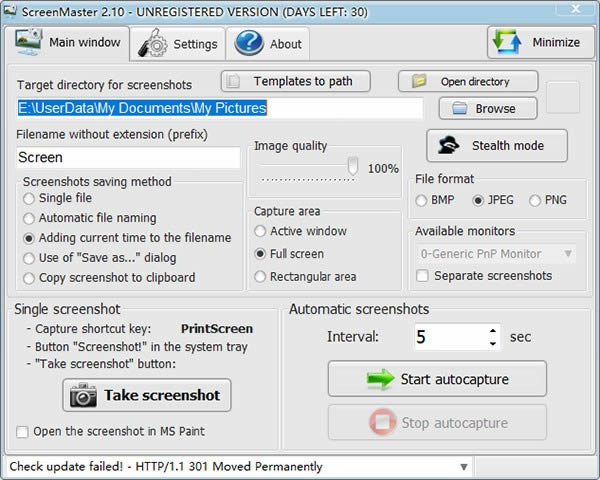The width and height of the screenshot is (600, 480).
Task: Click the Image quality slider thumb
Action: point(352,166)
